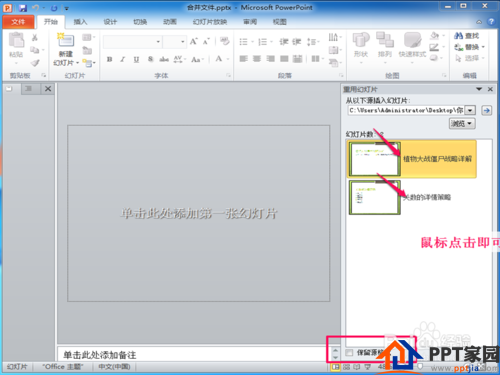Toggle Strikethrough formatting

[164, 59]
